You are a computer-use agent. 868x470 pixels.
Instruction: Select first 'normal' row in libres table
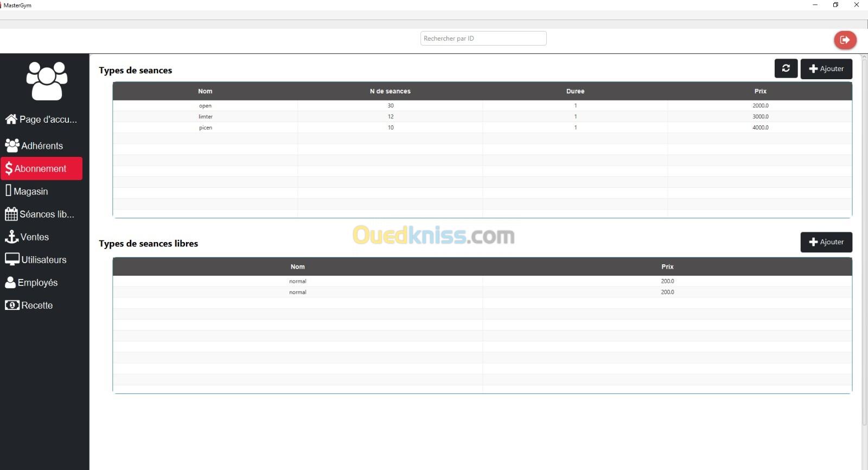pos(297,281)
